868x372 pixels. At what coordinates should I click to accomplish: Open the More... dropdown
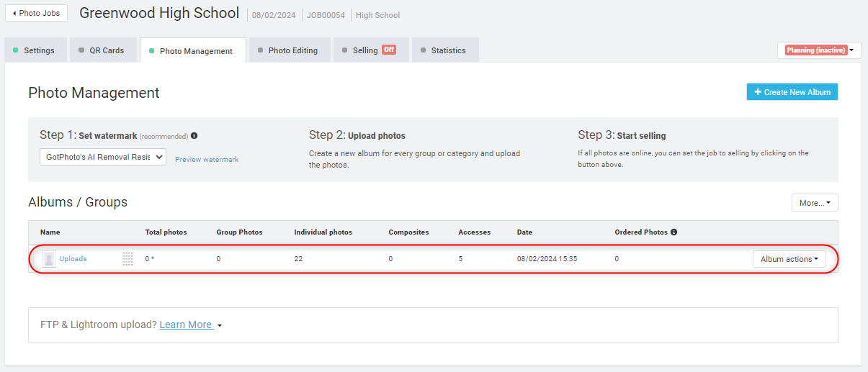815,203
